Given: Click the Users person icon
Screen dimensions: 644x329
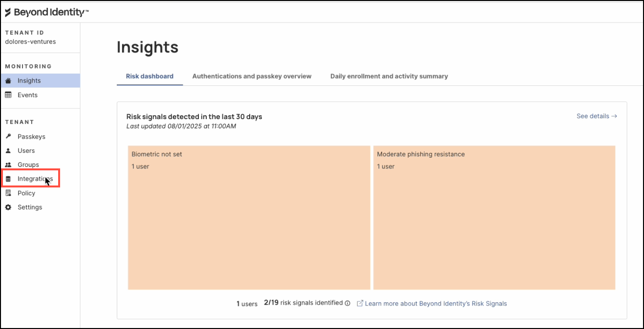Looking at the screenshot, I should (x=8, y=151).
